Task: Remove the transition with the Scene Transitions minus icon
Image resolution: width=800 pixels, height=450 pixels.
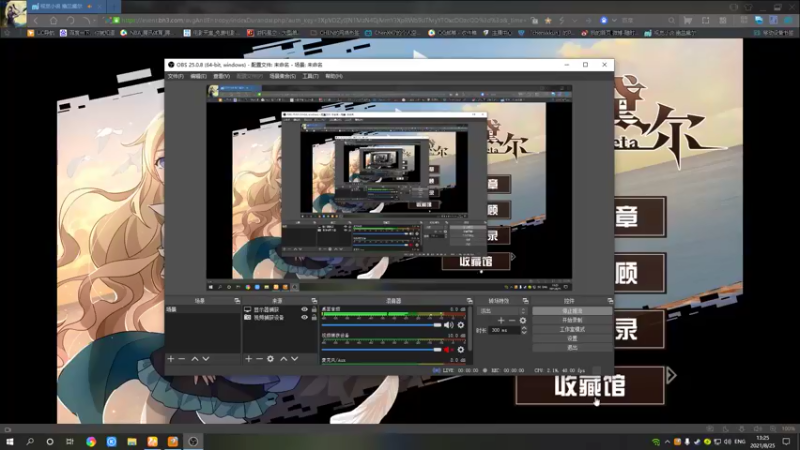Action: point(512,320)
